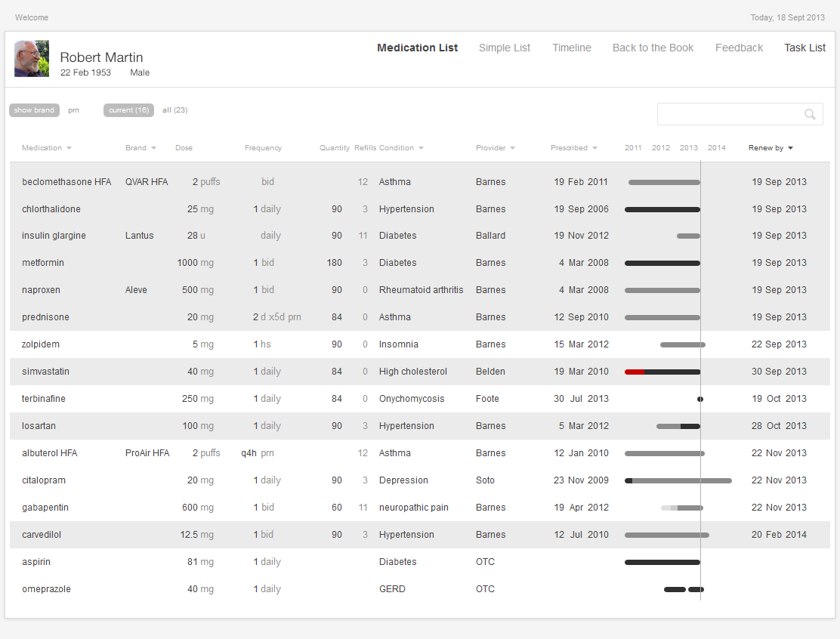
Task: Open the Provider column dropdown
Action: pyautogui.click(x=512, y=148)
